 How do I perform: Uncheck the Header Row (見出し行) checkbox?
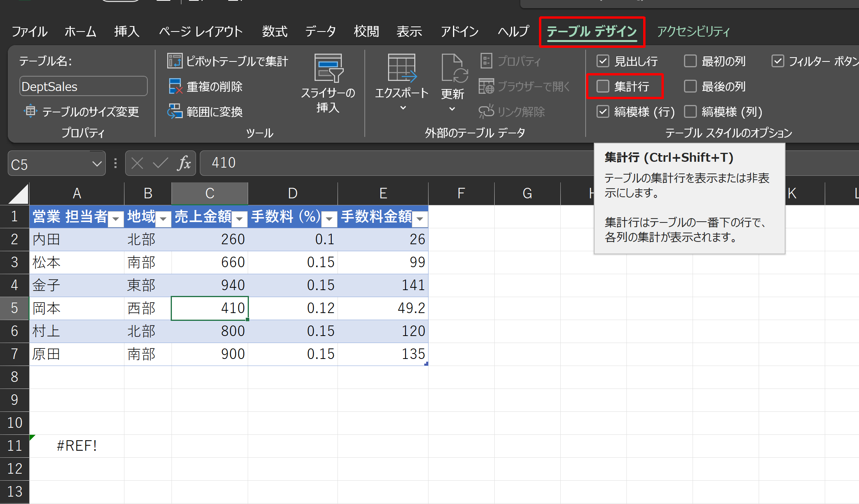(603, 61)
